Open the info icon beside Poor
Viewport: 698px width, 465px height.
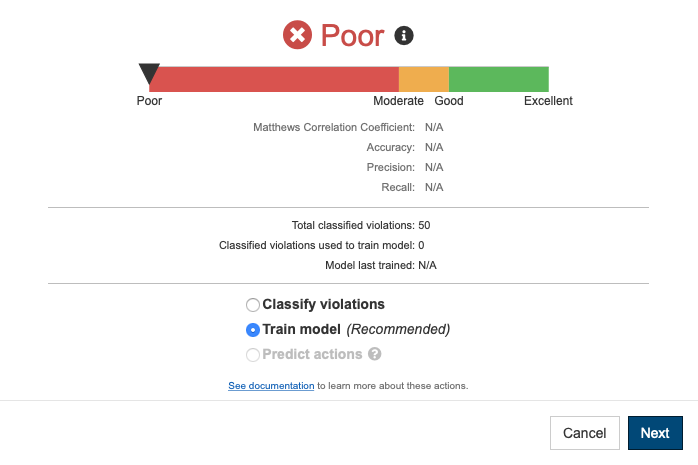[404, 36]
